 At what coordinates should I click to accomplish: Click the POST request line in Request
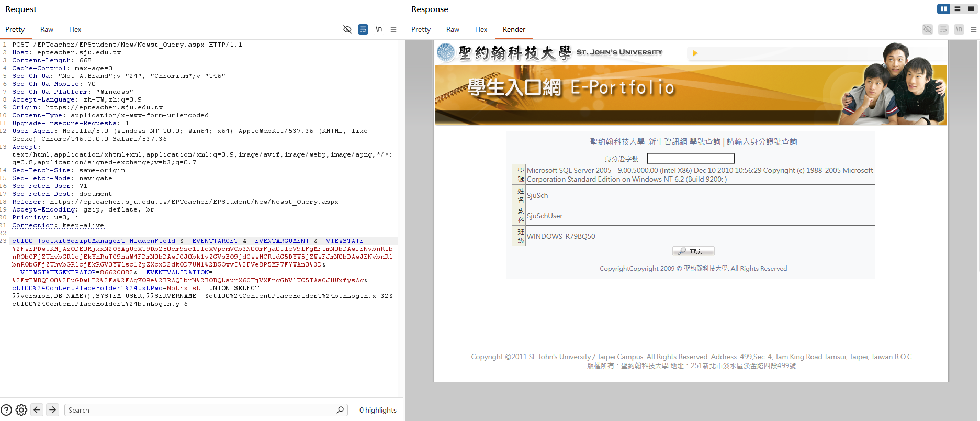127,45
